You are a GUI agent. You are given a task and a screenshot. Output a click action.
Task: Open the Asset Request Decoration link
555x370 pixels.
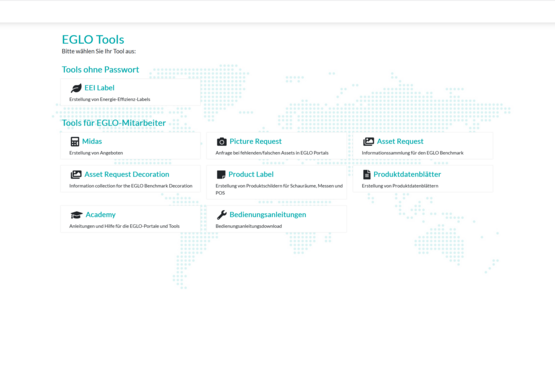pyautogui.click(x=127, y=174)
